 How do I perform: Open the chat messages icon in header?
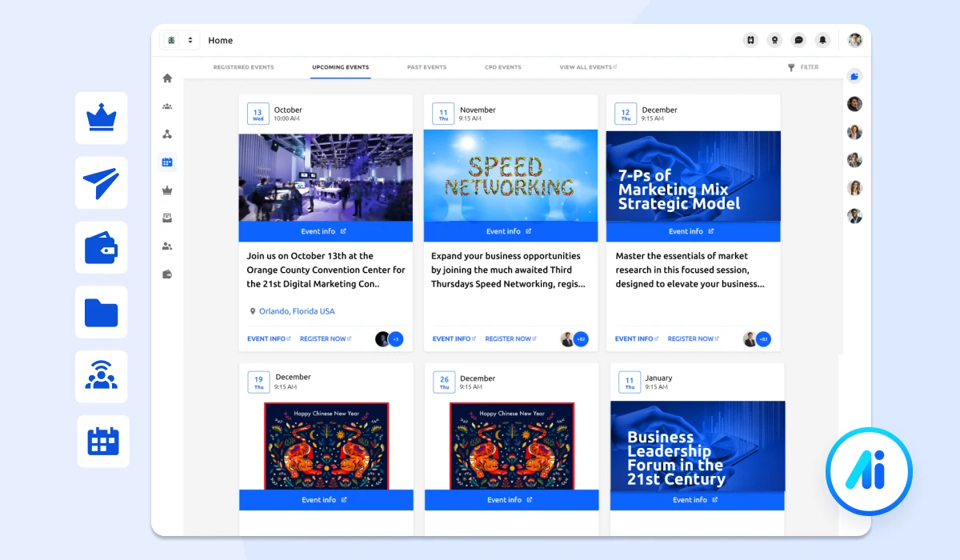click(x=798, y=40)
